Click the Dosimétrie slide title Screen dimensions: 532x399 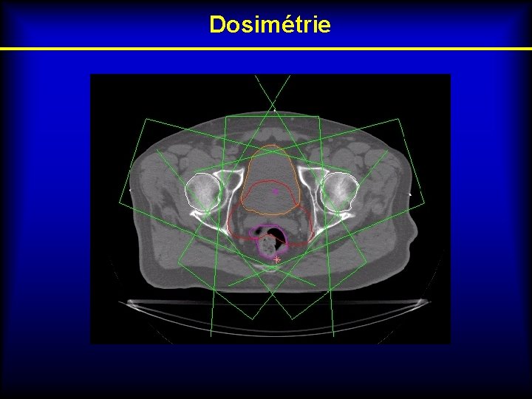click(x=270, y=24)
